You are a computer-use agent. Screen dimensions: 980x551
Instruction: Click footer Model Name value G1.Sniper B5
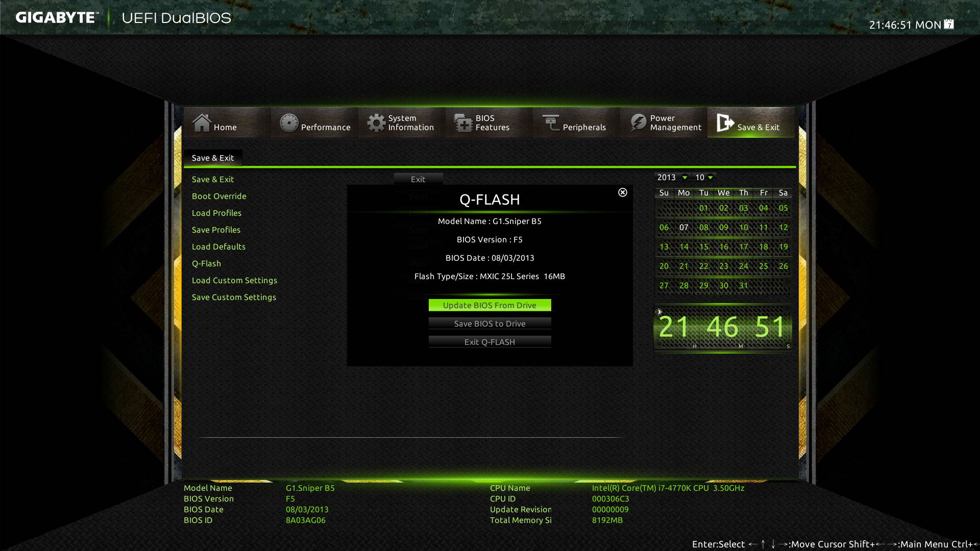point(310,488)
